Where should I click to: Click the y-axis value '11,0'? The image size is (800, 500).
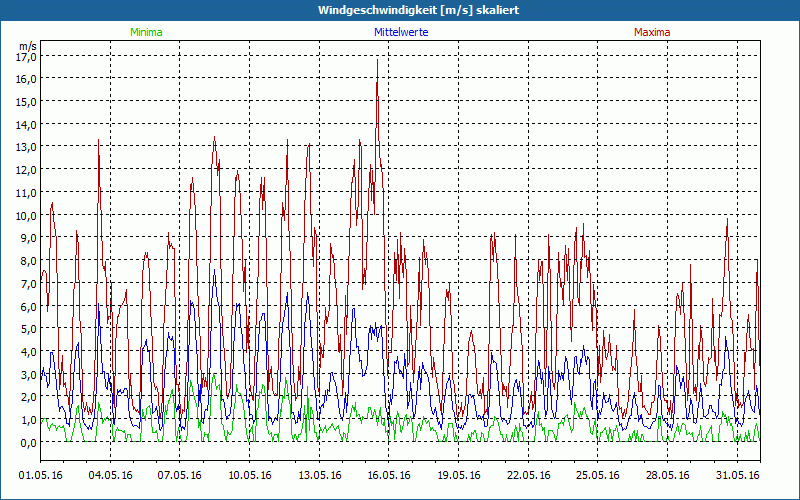coord(28,193)
